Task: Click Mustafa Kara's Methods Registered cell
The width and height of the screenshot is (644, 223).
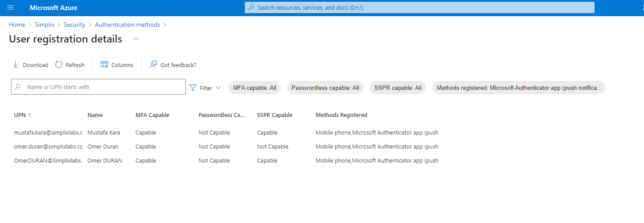Action: [377, 133]
